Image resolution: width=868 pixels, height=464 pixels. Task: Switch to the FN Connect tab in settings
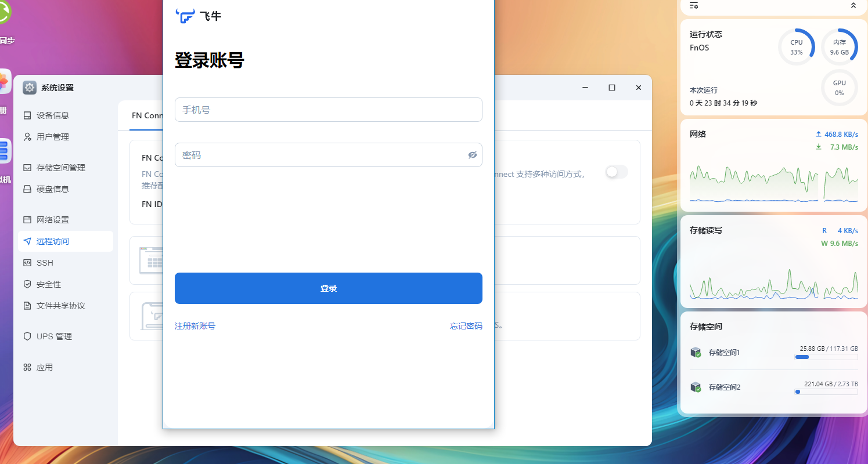[x=146, y=115]
